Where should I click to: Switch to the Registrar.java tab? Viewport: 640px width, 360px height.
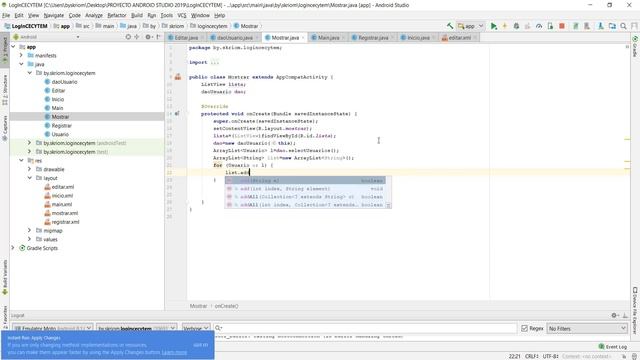point(373,38)
